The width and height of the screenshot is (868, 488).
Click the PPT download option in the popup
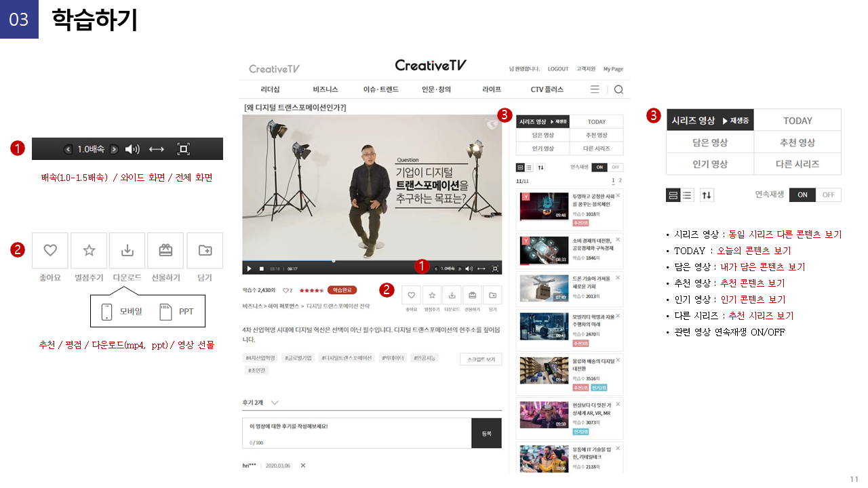(176, 312)
